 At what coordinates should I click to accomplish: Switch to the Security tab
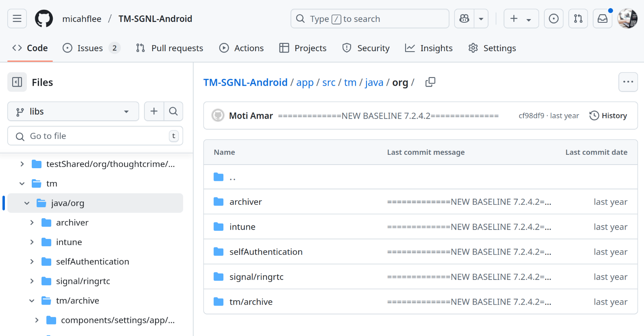[366, 48]
